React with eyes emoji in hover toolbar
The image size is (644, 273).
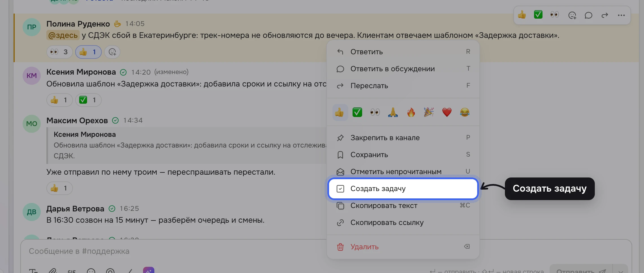(x=555, y=15)
